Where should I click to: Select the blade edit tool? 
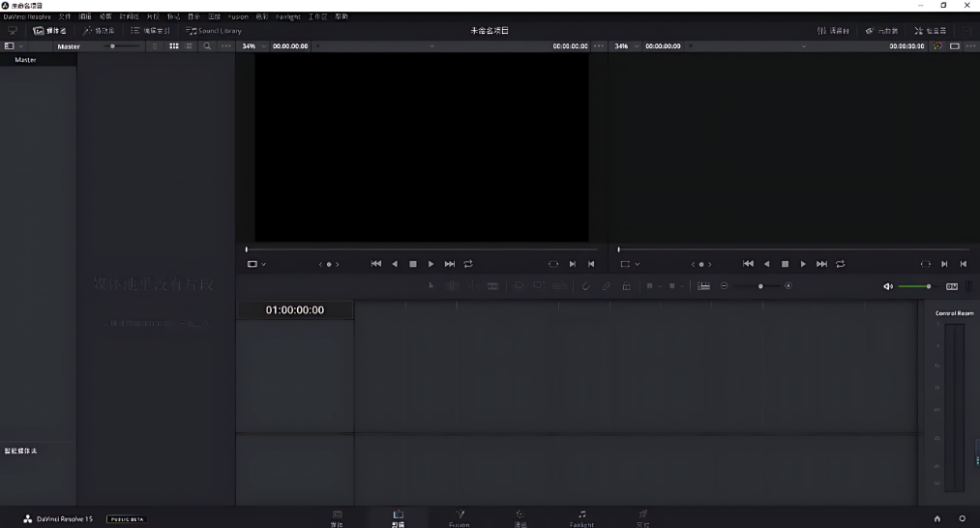492,286
